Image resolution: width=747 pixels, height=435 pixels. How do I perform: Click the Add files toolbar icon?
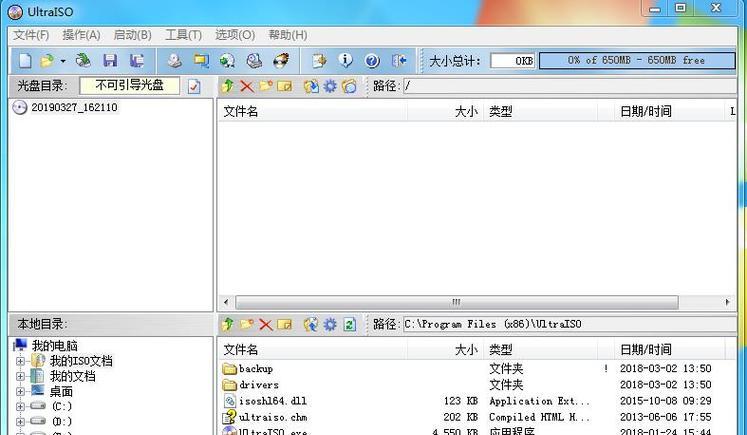pos(319,61)
